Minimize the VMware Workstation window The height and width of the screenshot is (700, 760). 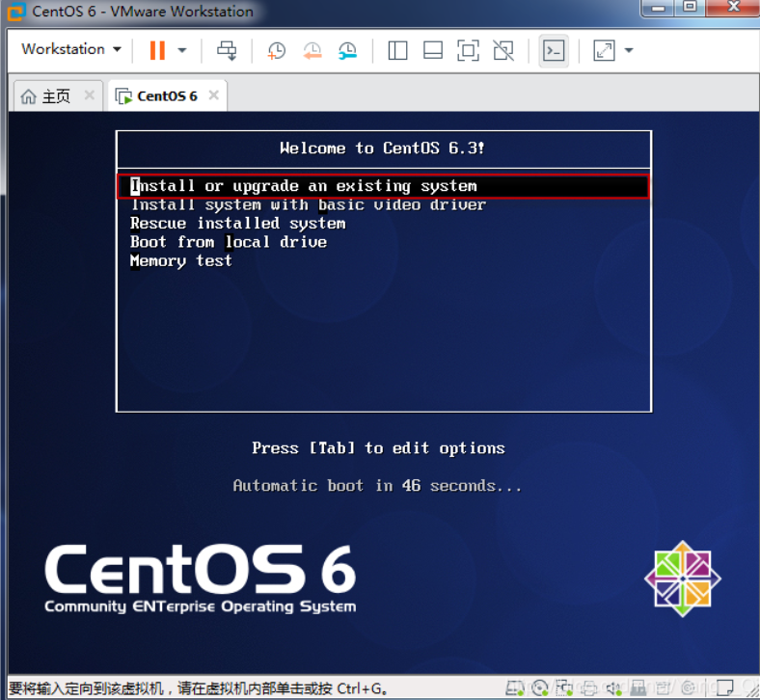coord(658,8)
